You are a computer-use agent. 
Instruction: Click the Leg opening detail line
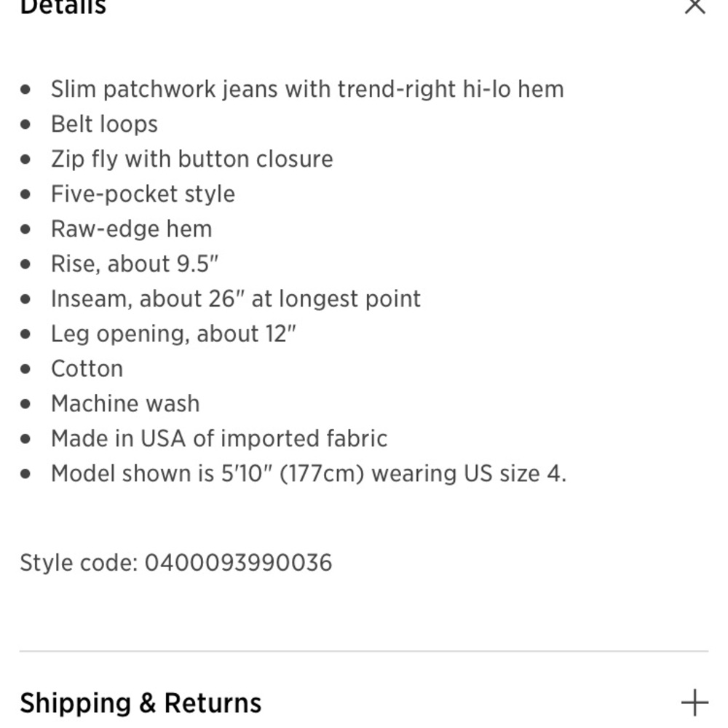click(x=173, y=333)
